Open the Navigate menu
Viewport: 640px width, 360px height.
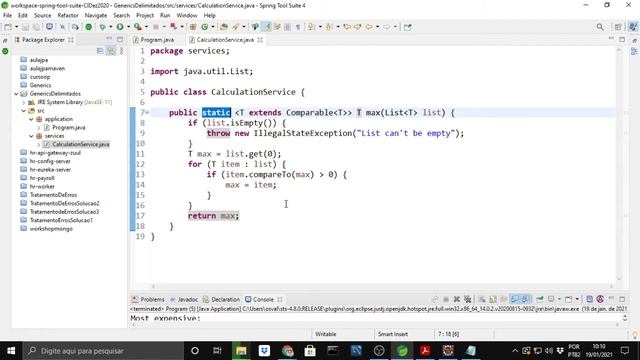point(96,15)
